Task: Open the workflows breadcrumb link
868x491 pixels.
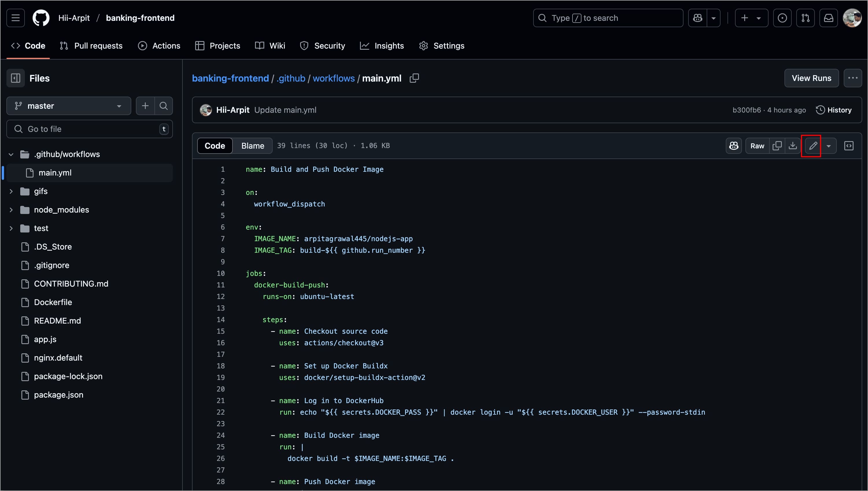Action: [333, 78]
